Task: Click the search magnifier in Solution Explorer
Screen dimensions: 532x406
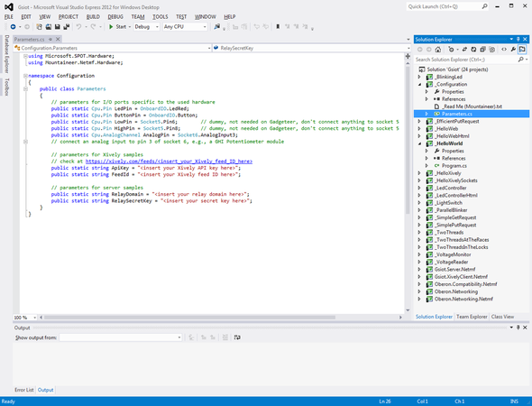Action: (x=521, y=60)
